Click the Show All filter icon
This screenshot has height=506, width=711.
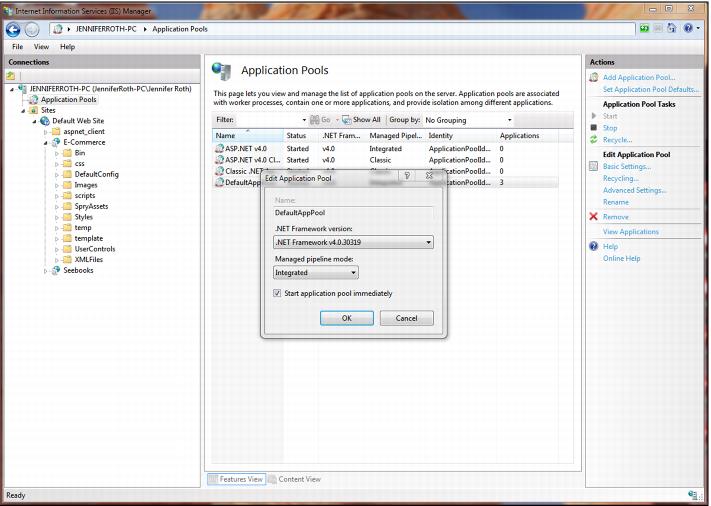(347, 120)
